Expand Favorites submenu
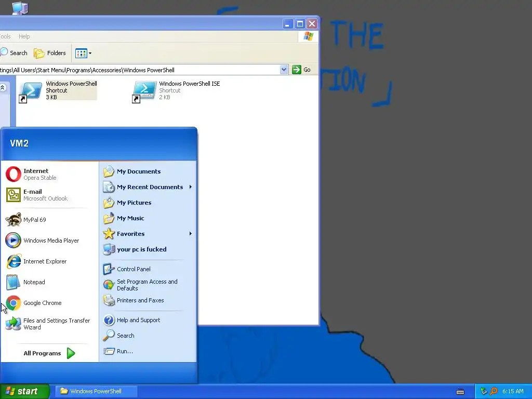Screen dimensions: 532x399 point(148,234)
